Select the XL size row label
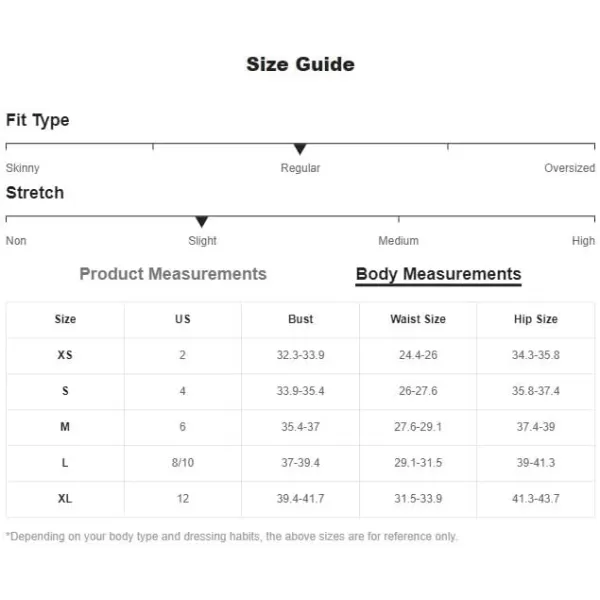This screenshot has width=600, height=600. [x=65, y=499]
